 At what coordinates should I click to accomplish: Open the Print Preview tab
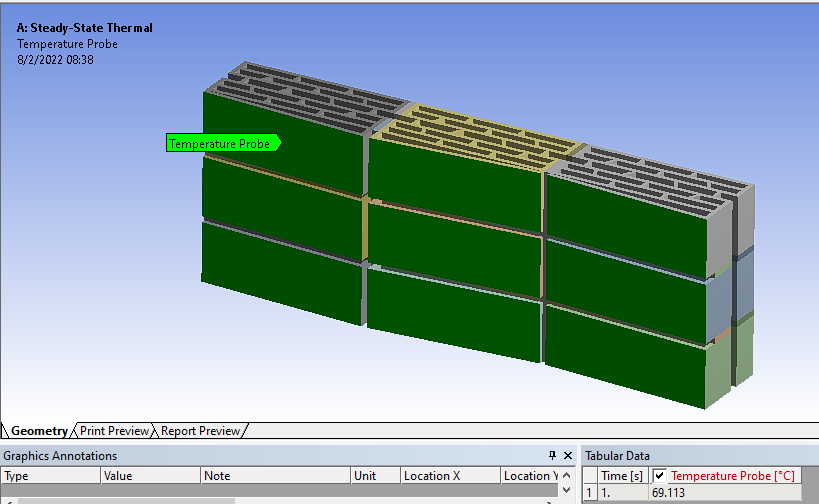click(114, 431)
